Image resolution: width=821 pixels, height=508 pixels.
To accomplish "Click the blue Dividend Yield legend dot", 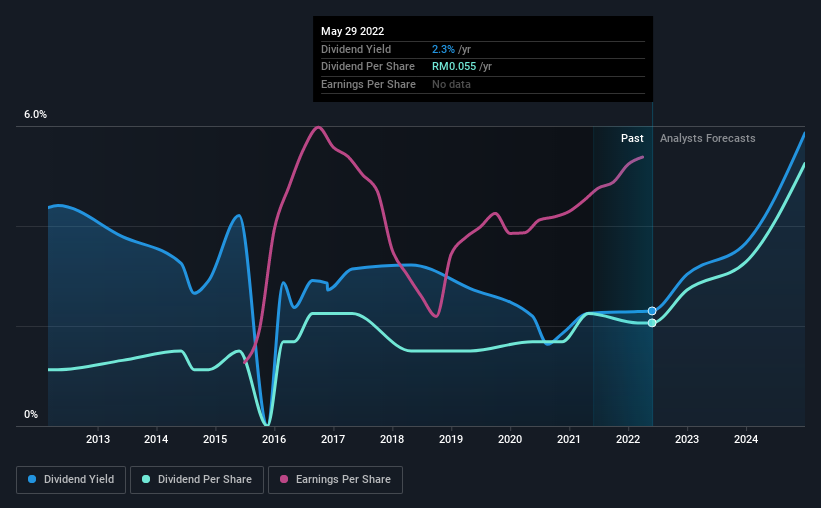I will [x=32, y=479].
